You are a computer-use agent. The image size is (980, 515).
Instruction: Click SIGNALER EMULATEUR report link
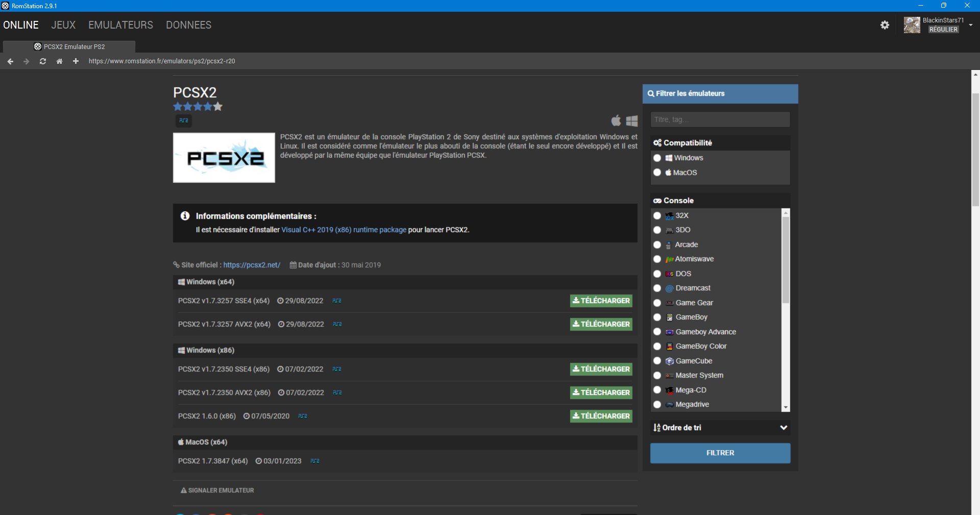217,491
